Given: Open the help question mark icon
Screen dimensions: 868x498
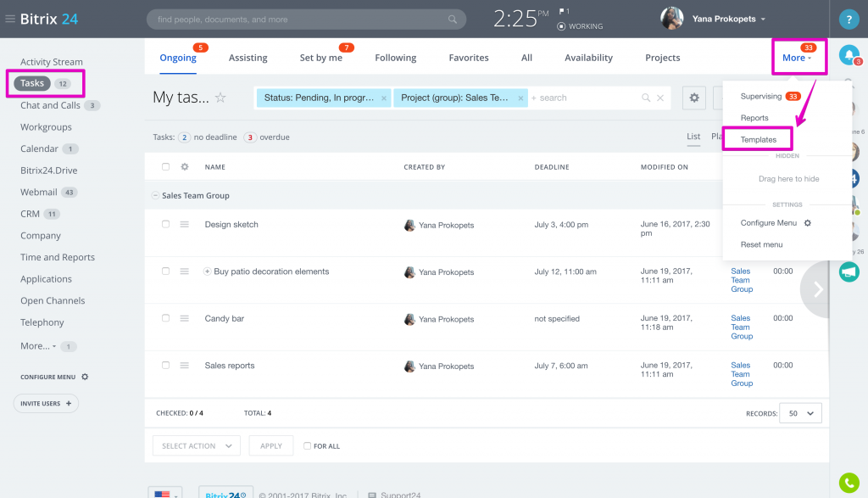Looking at the screenshot, I should click(x=849, y=19).
